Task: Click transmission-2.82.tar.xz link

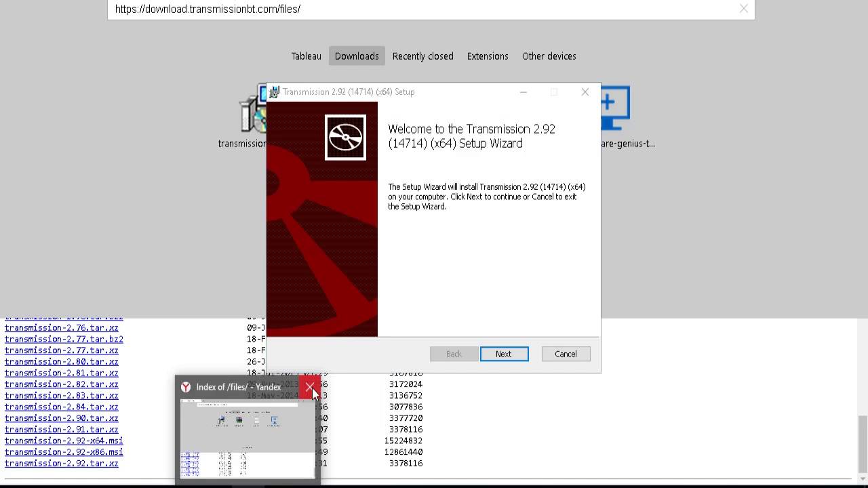Action: 62,384
